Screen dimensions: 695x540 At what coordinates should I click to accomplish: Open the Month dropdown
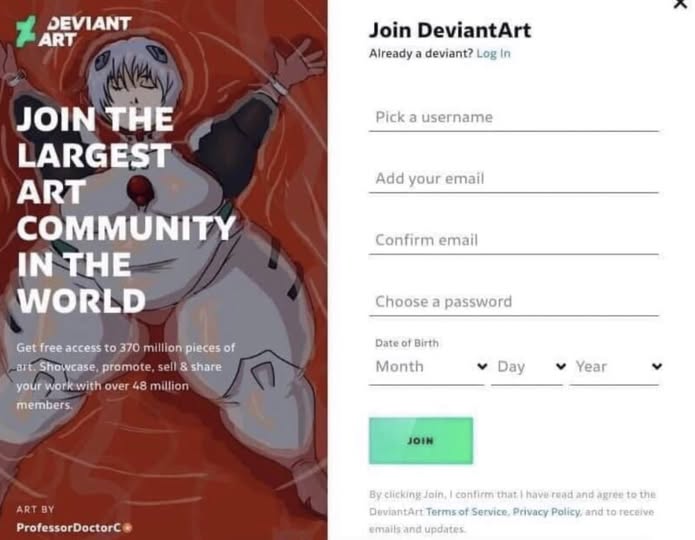click(428, 367)
